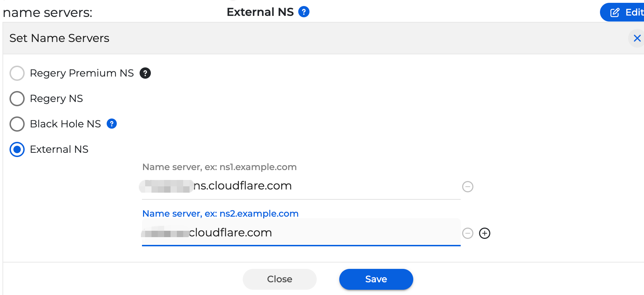The width and height of the screenshot is (644, 295).
Task: Remove the first name server entry
Action: pyautogui.click(x=467, y=187)
